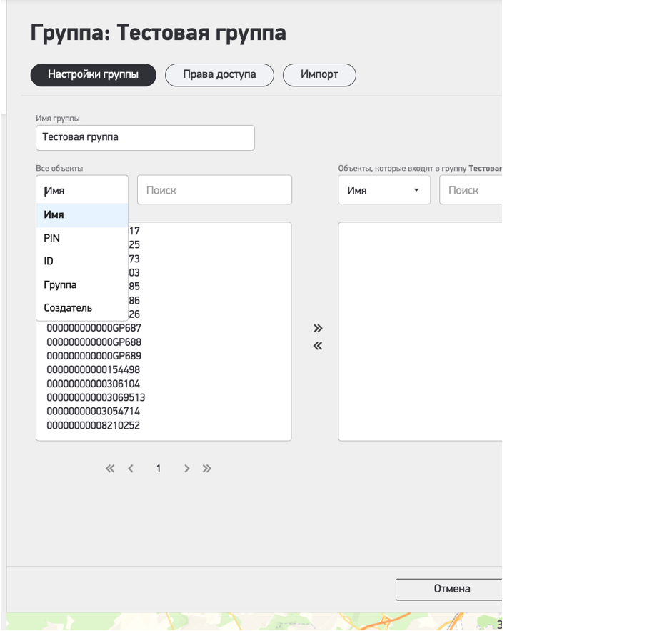Go to first page pagination icon

coord(110,469)
